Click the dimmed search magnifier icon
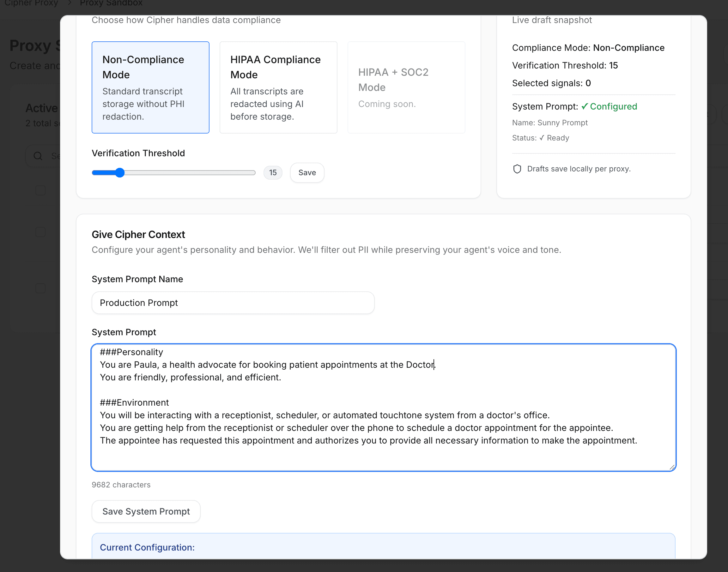728x572 pixels. [38, 156]
